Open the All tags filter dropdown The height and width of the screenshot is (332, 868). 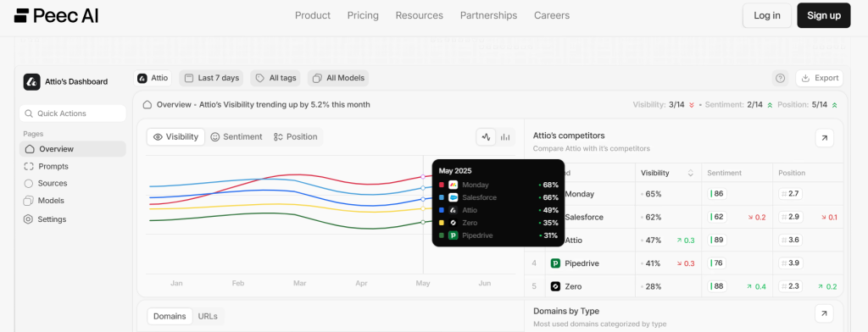coord(275,78)
